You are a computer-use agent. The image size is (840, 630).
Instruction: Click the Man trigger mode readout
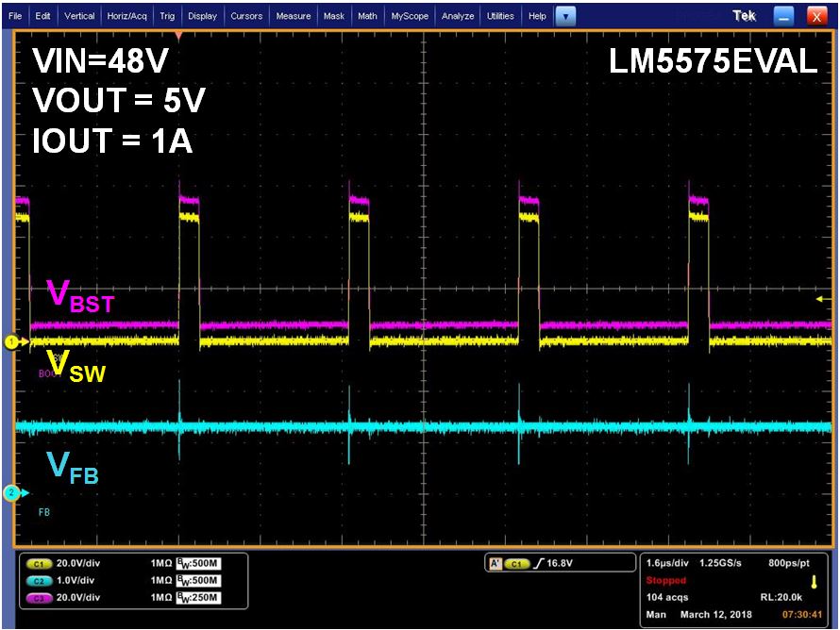656,615
